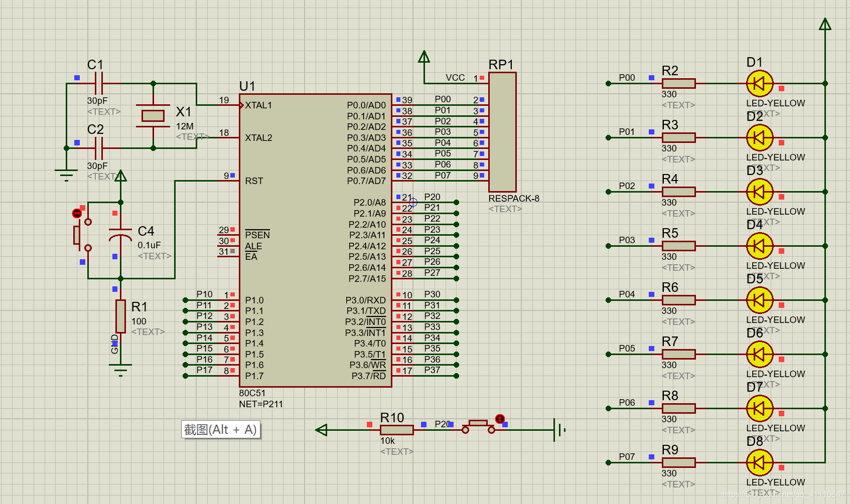Screen dimensions: 850x504
Task: Click resistor R10 body
Action: click(x=396, y=430)
